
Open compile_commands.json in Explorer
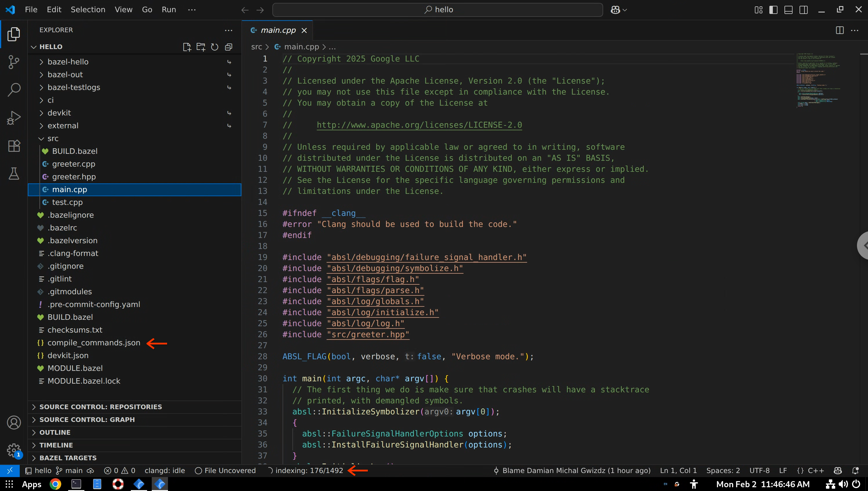[134, 343]
